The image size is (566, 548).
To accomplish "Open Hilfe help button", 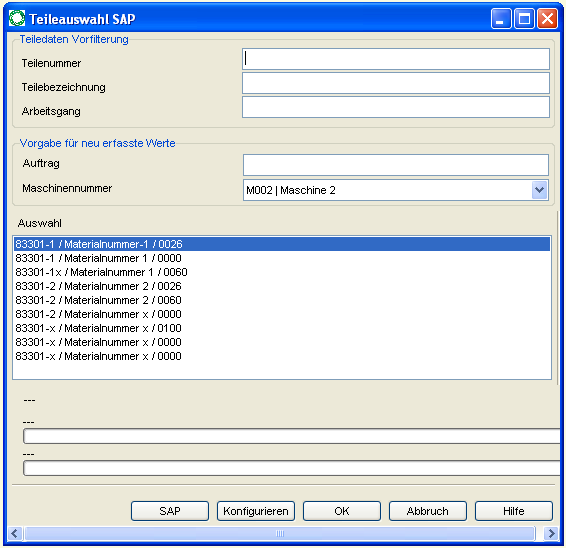I will (513, 511).
